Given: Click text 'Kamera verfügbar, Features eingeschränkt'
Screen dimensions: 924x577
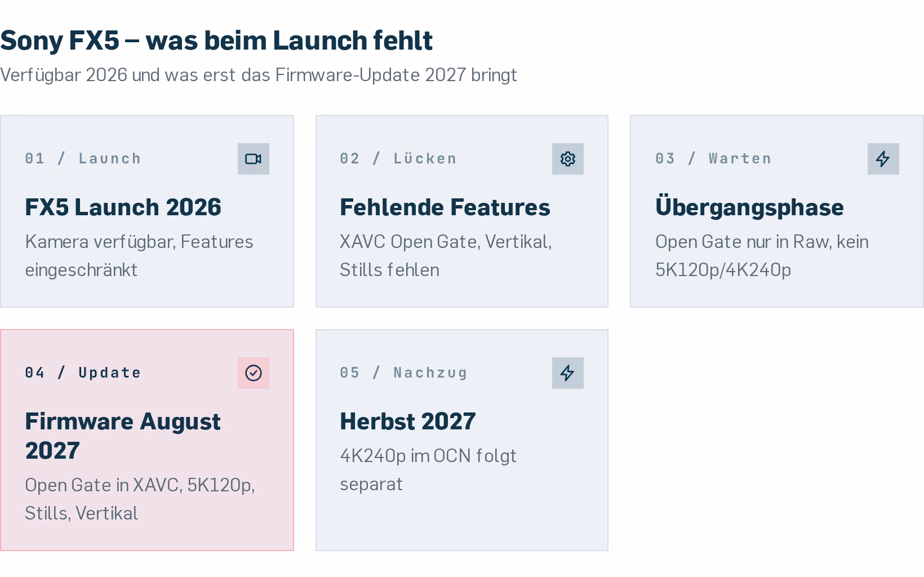Looking at the screenshot, I should click(139, 256).
